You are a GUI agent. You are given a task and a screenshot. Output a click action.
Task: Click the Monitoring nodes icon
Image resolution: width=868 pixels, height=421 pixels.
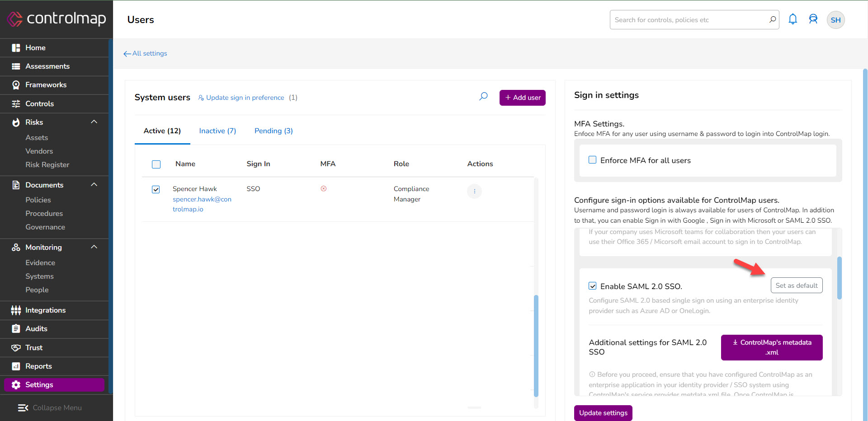16,248
